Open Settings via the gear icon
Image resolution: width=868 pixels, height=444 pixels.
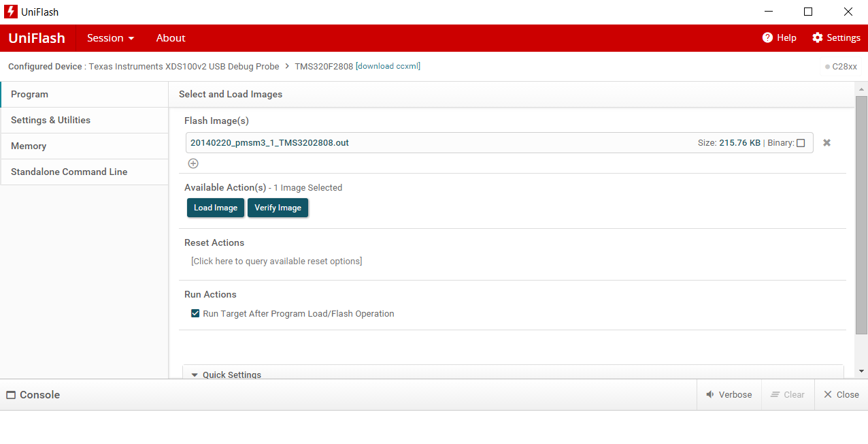[x=818, y=37]
